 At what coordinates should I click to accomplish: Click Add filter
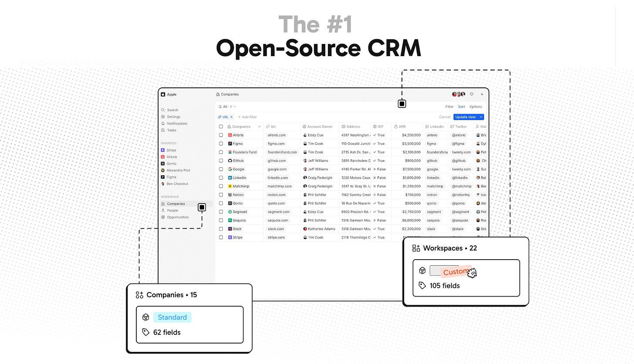[x=247, y=117]
